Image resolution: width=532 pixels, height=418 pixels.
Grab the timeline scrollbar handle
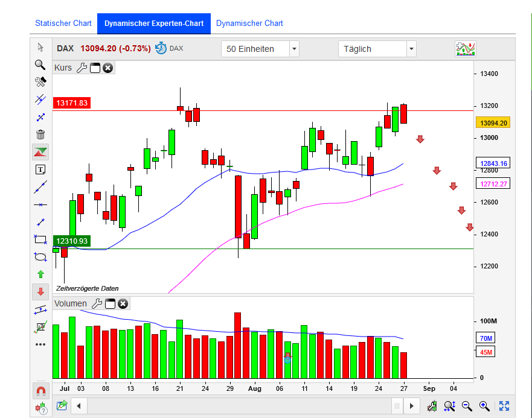tap(397, 406)
